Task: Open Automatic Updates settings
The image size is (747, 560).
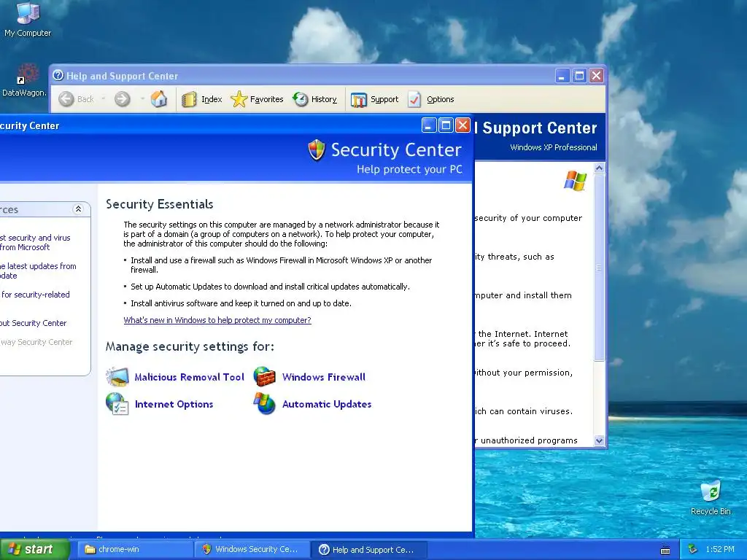Action: [x=327, y=404]
